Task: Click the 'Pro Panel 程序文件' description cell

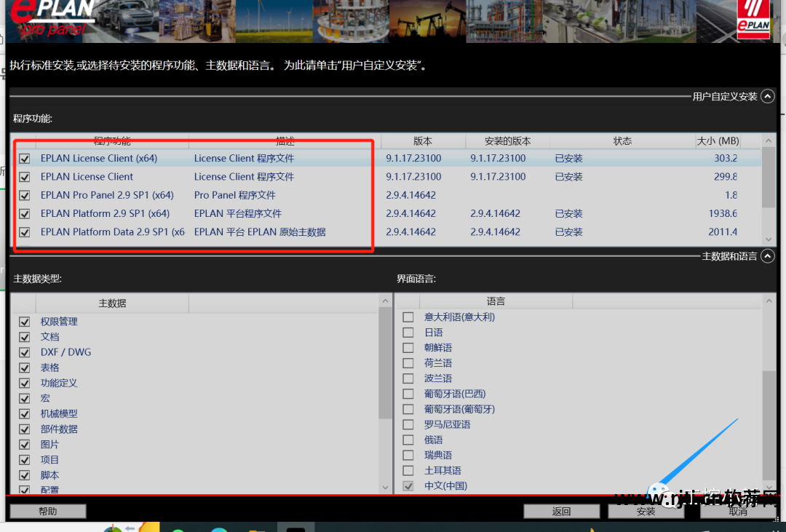Action: [x=235, y=195]
